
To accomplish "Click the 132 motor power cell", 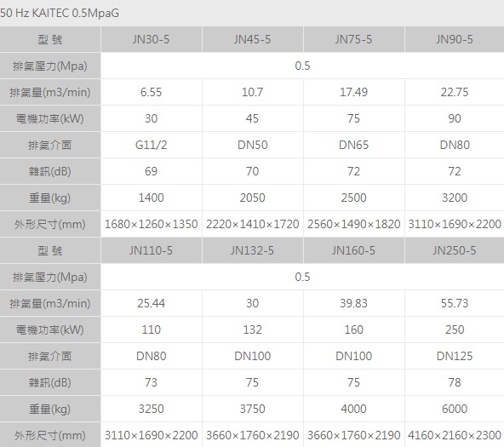I will pos(252,330).
